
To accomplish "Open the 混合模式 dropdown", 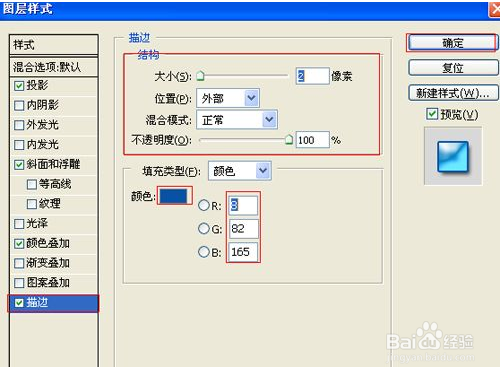I will [x=237, y=120].
